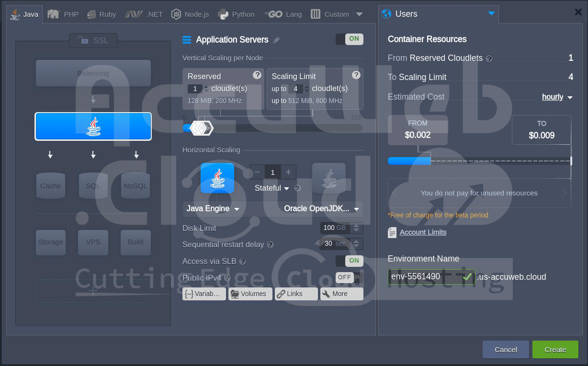Open the Oracle OpenJDK version dropdown
Image resolution: width=588 pixels, height=366 pixels.
point(322,209)
